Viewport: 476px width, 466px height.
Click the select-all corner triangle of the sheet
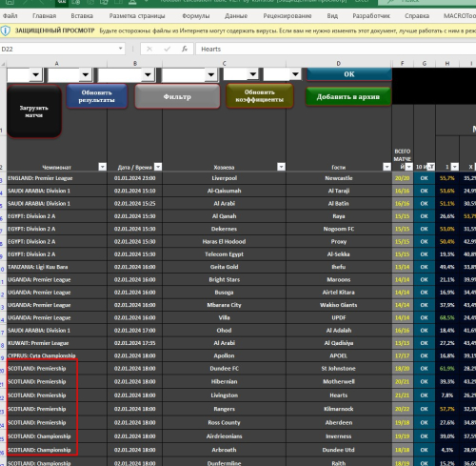pyautogui.click(x=3, y=64)
